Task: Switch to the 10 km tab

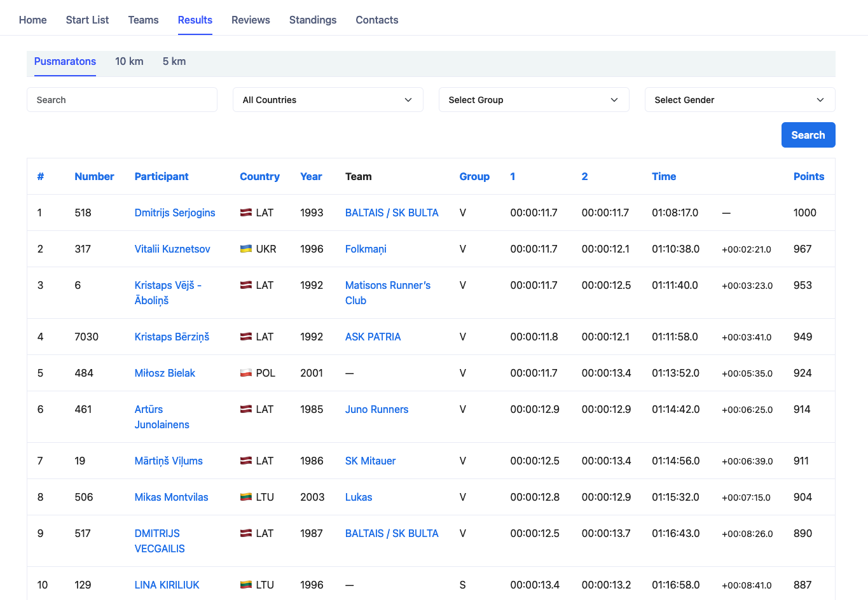Action: 129,62
